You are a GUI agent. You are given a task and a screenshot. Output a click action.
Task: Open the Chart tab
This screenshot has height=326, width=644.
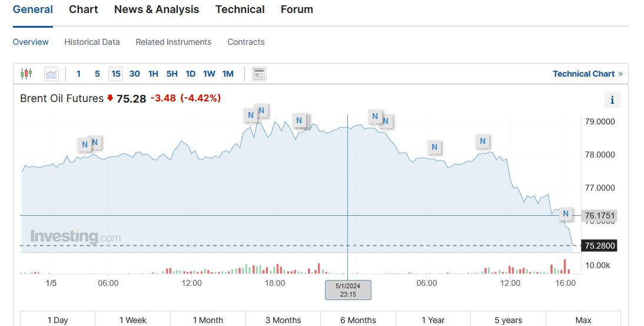(84, 9)
